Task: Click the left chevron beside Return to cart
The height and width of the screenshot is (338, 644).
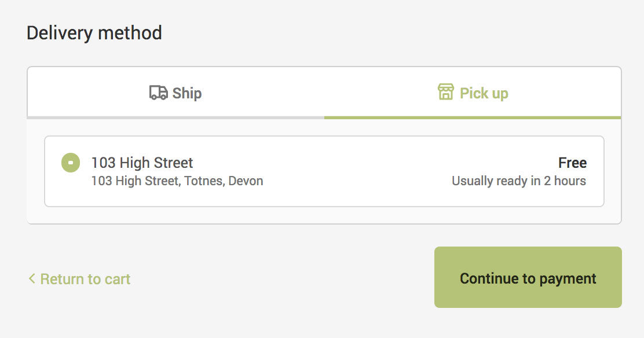Action: [32, 279]
